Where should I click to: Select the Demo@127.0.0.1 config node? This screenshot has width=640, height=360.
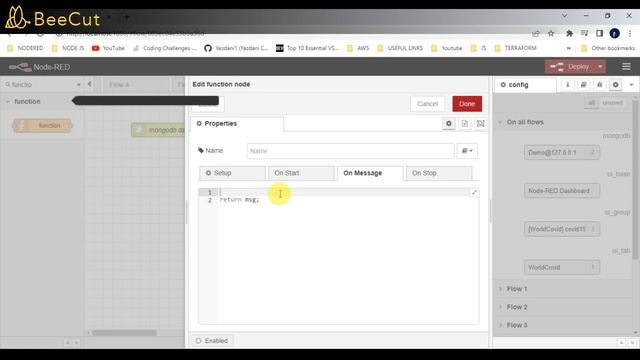pos(562,152)
